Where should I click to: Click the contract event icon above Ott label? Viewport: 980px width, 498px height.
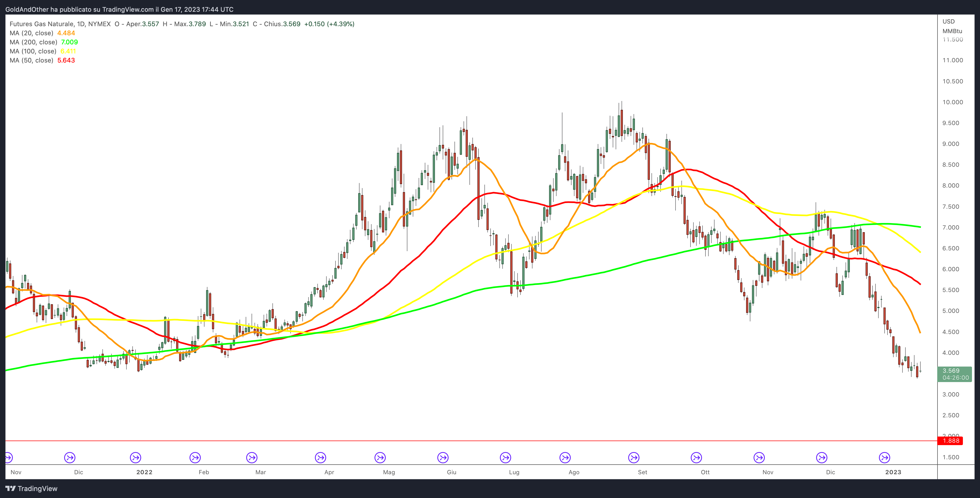point(697,457)
